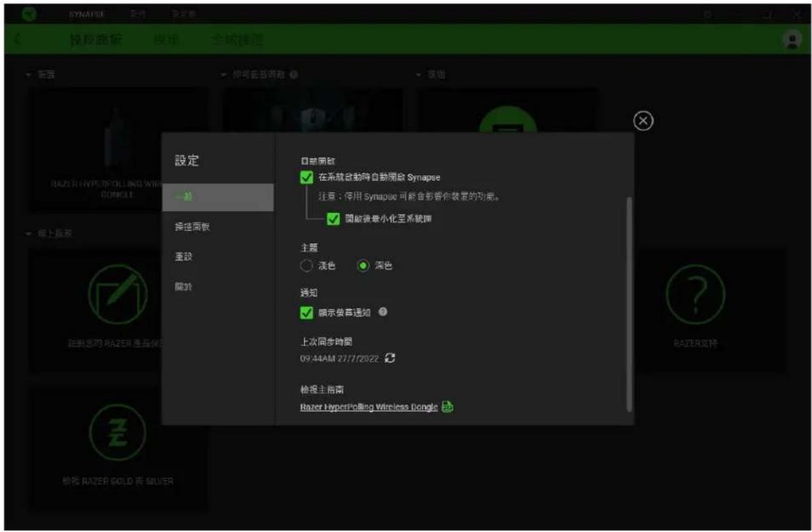
Task: Click the back arrow in the green bar
Action: [x=17, y=40]
